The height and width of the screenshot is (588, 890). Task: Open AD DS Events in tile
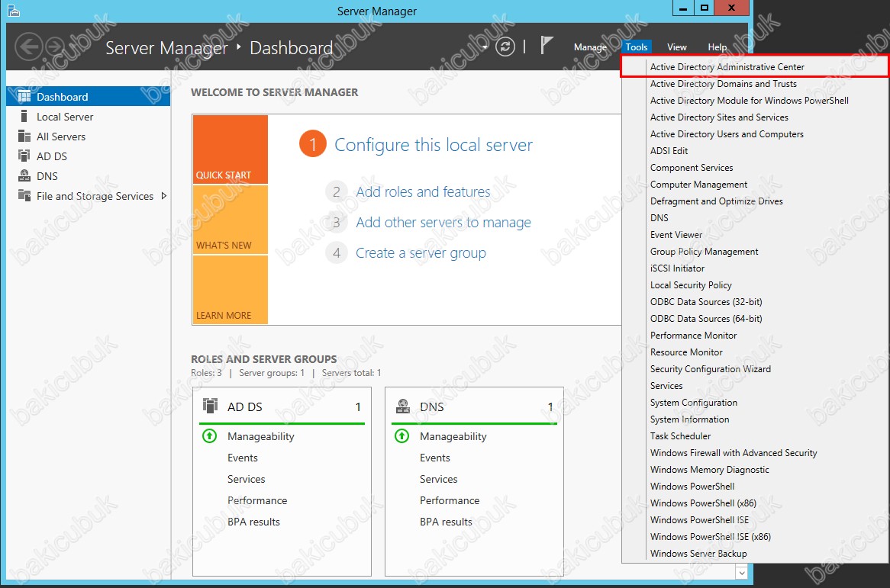click(x=243, y=458)
